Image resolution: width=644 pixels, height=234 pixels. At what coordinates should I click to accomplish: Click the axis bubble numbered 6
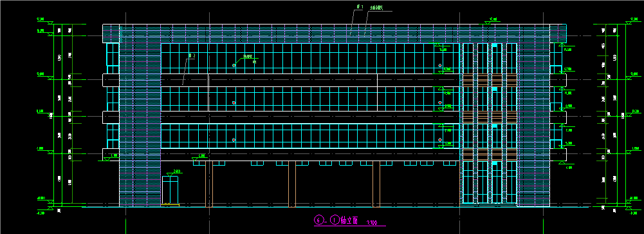point(318,220)
